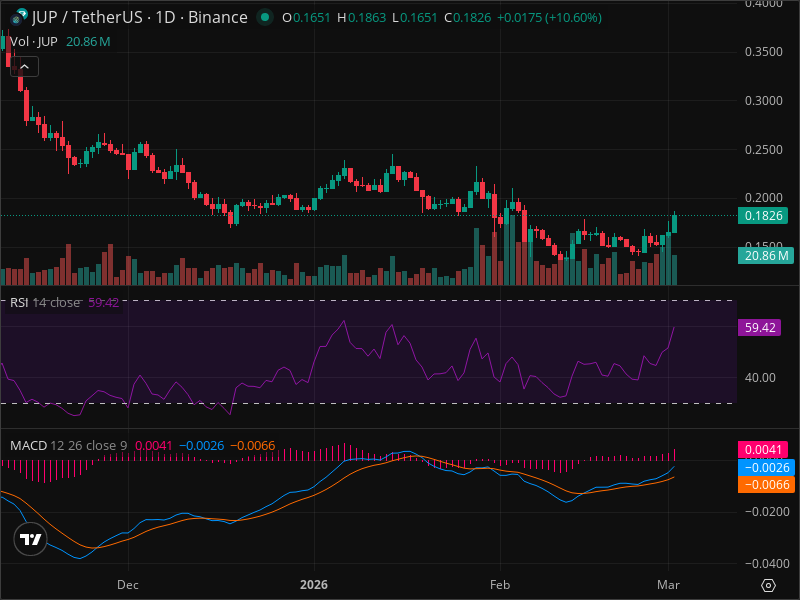Click the 0.2500 price scale label
The height and width of the screenshot is (600, 800).
click(x=764, y=150)
